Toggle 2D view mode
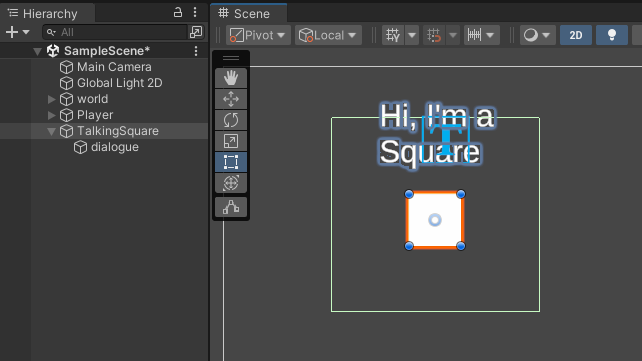This screenshot has width=642, height=361. [576, 35]
